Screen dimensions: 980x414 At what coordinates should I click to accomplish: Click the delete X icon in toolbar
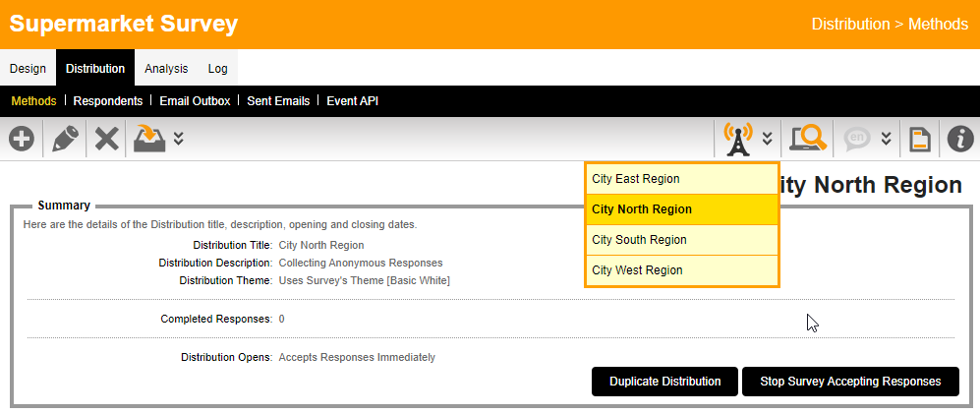coord(107,139)
